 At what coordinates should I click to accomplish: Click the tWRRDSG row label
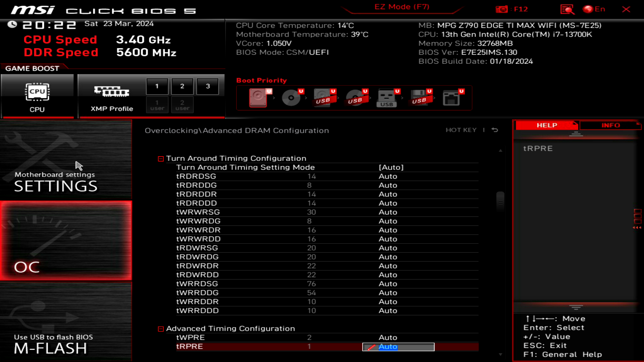coord(197,284)
